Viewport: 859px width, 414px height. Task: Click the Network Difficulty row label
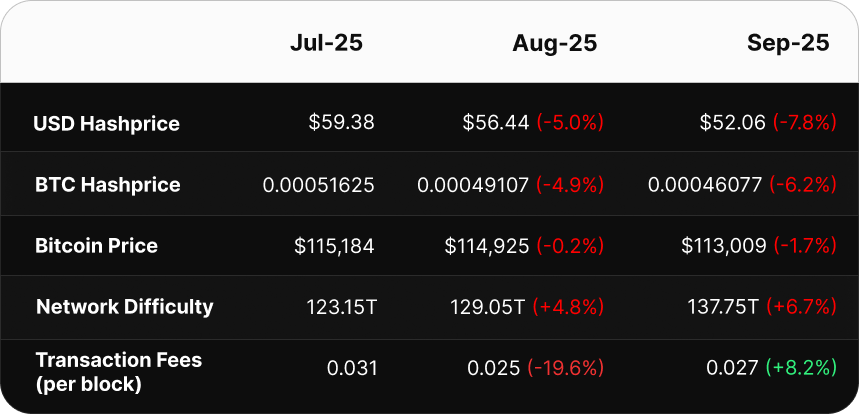124,307
